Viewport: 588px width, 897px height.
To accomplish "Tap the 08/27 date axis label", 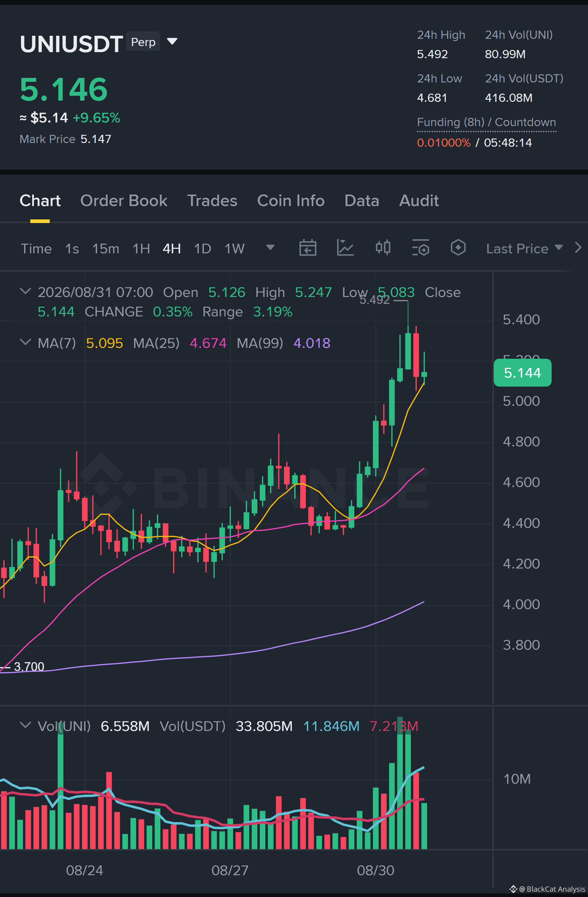I will [230, 870].
